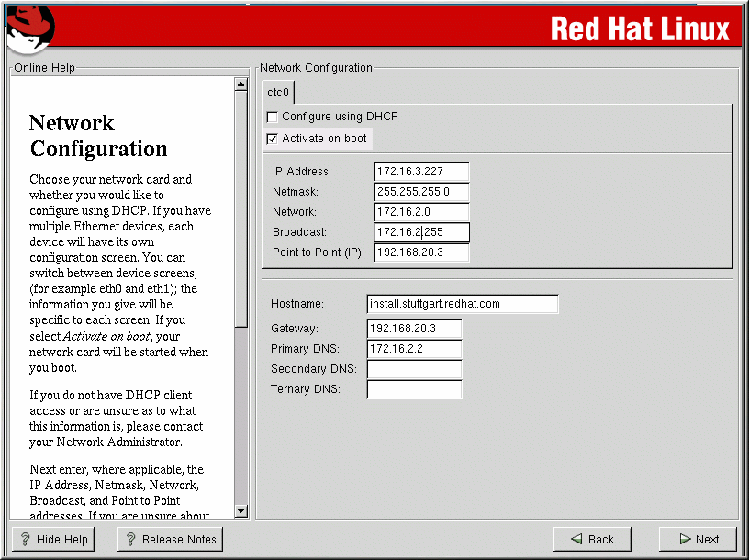The width and height of the screenshot is (749, 560).
Task: Select the Gateway input field
Action: [x=413, y=329]
